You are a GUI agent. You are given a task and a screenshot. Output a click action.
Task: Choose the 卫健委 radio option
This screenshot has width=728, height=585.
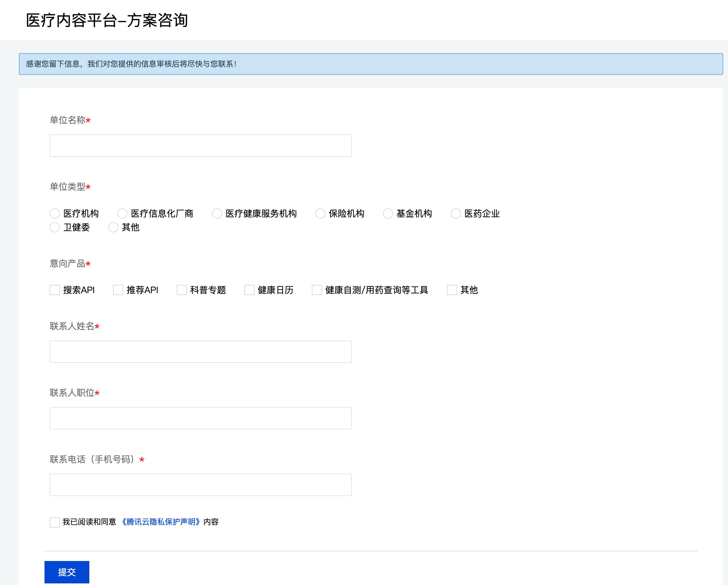point(55,227)
